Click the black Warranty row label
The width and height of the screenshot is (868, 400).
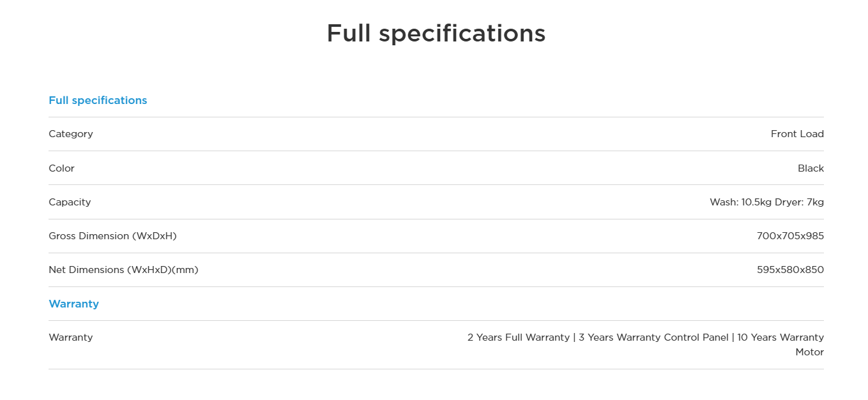(71, 337)
